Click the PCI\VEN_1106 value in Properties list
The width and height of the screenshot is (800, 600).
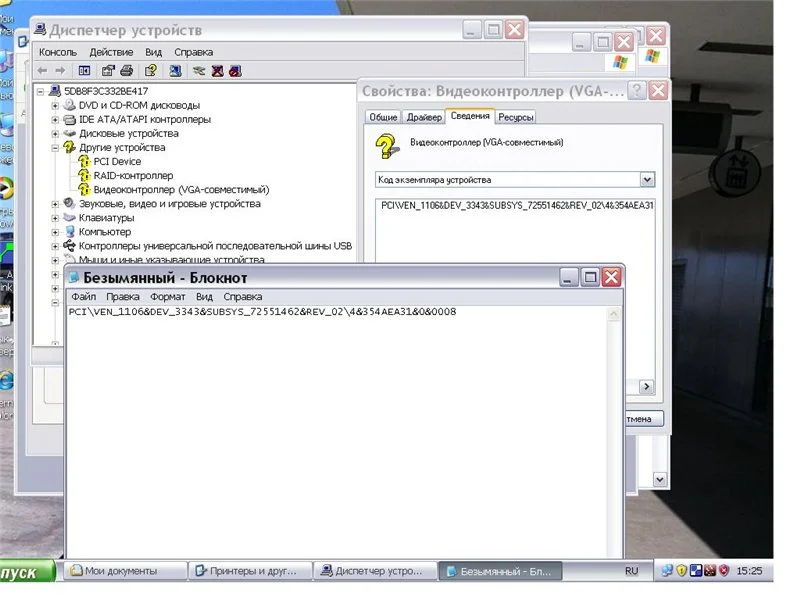[516, 206]
